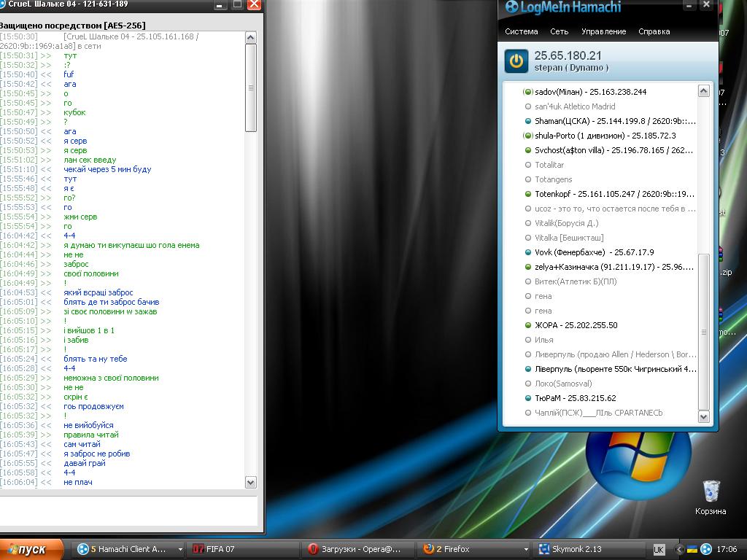Expand Firefox taskbar group dropdown arrow
747x560 pixels.
point(525,549)
